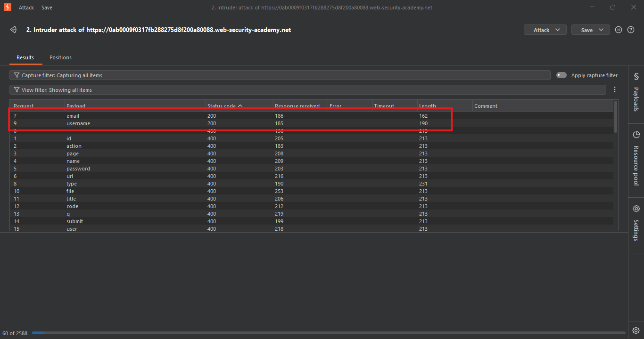The height and width of the screenshot is (339, 644).
Task: Select the 'page' payload row
Action: tap(311, 153)
